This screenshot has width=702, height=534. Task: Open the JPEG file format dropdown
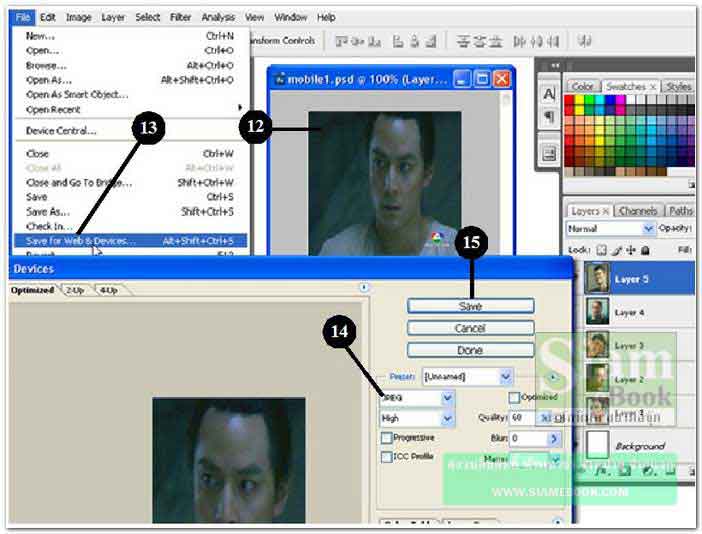[417, 397]
